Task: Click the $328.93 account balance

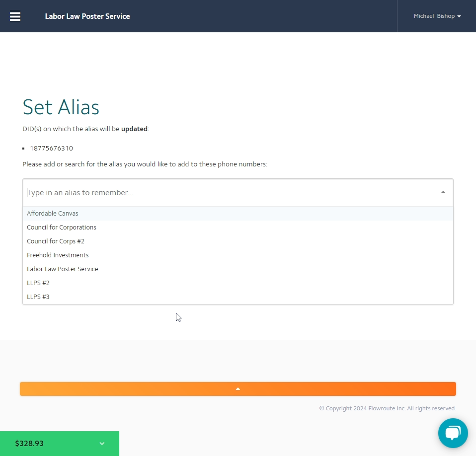Action: pos(29,444)
